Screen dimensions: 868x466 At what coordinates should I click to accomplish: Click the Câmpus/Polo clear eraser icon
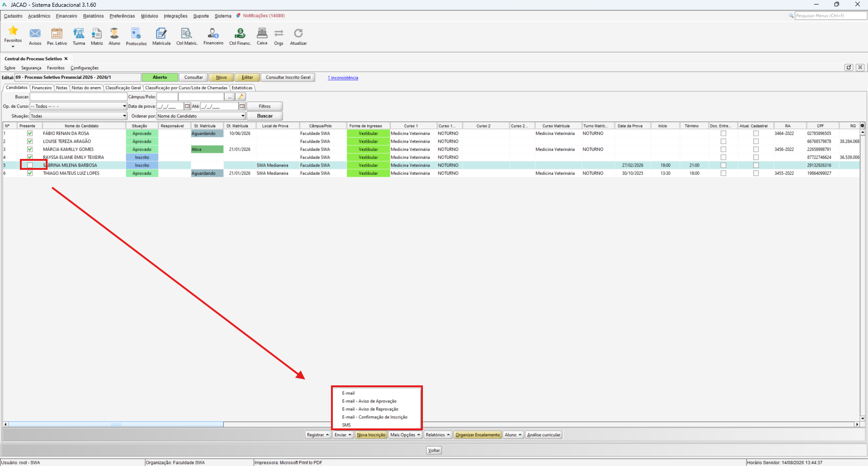[x=241, y=96]
